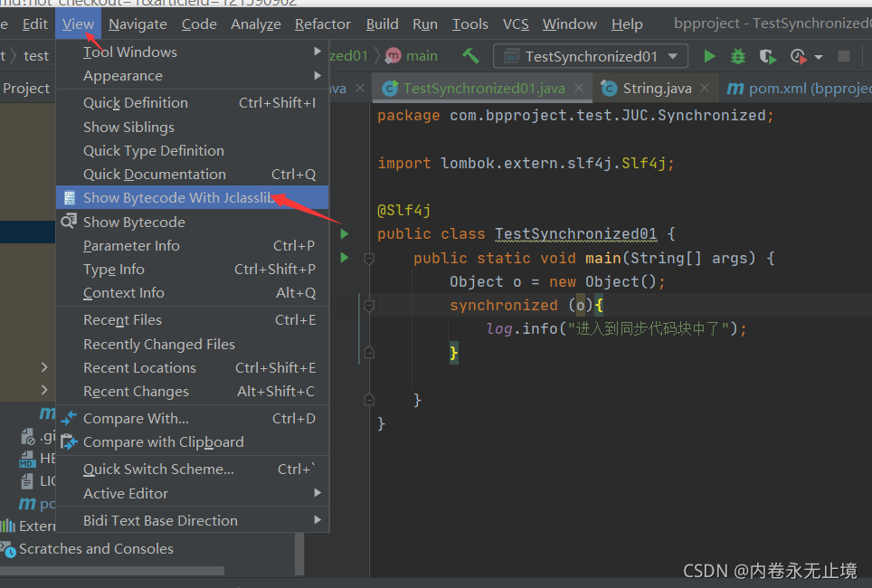Click the horizontal scrollbar in Project panel
This screenshot has height=588, width=872.
pyautogui.click(x=112, y=570)
